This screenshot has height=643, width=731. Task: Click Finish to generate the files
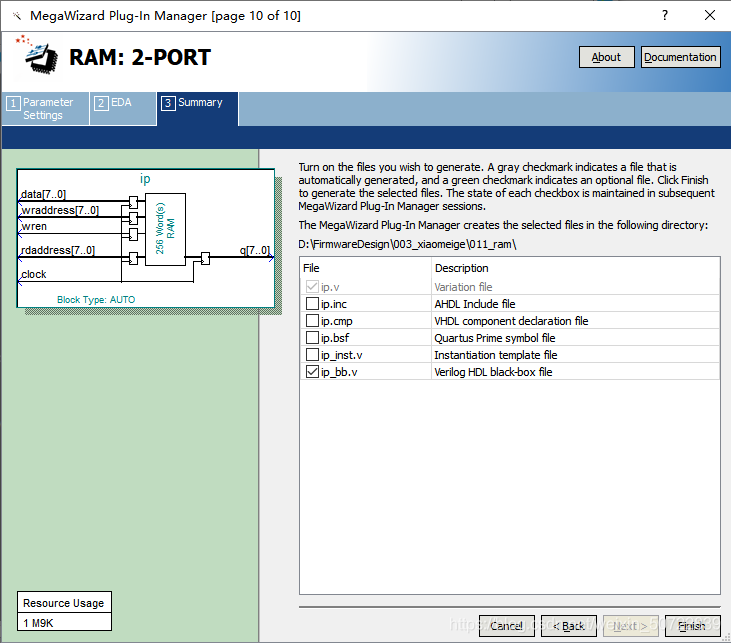(692, 626)
